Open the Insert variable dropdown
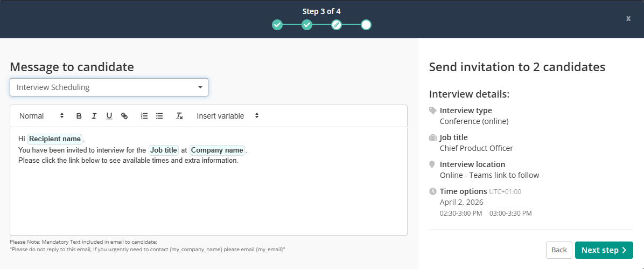Image resolution: width=644 pixels, height=269 pixels. 228,116
